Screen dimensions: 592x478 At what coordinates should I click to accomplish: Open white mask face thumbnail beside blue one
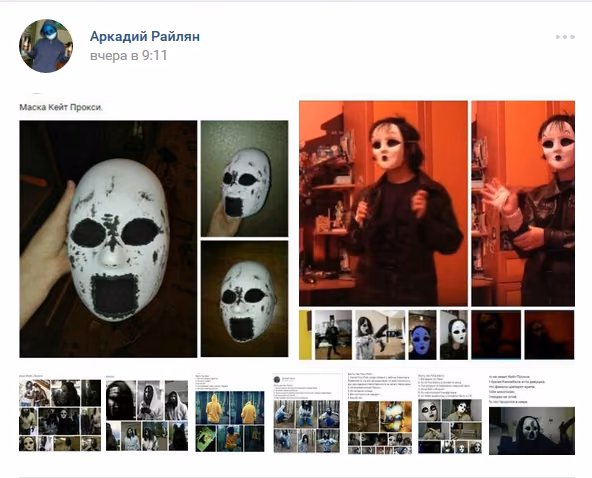click(454, 335)
